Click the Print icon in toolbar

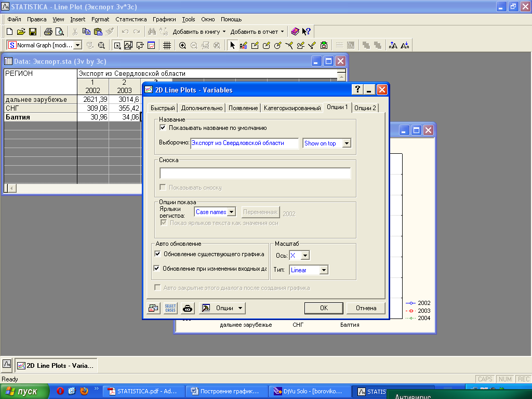48,32
